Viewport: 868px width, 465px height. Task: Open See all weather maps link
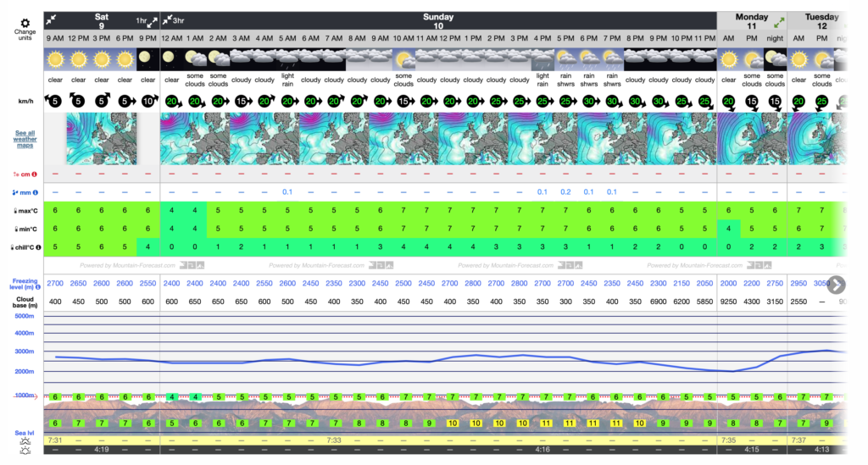(x=25, y=139)
